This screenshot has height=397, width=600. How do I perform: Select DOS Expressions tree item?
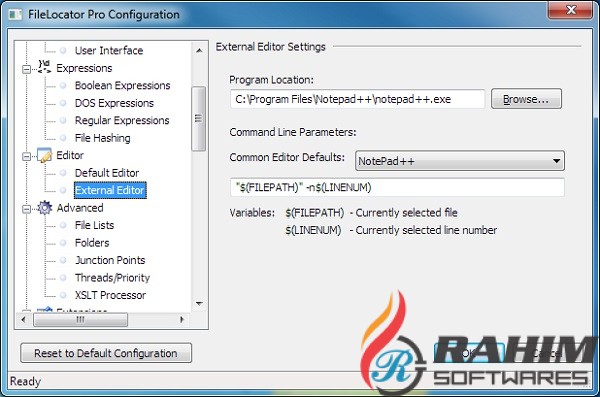point(114,103)
